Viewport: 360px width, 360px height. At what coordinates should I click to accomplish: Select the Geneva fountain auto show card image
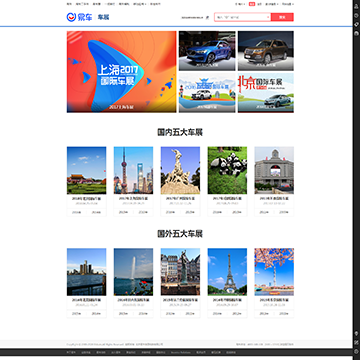point(133,272)
